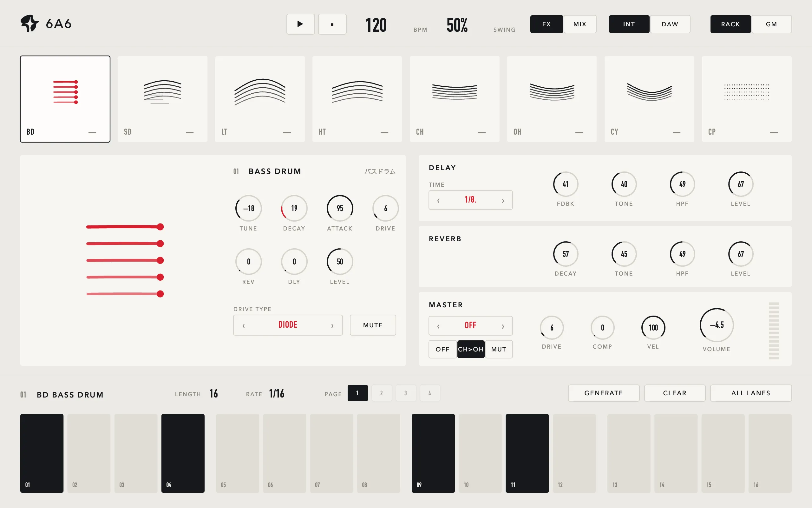Select the LT low tom pad
This screenshot has width=812, height=508.
(x=260, y=99)
